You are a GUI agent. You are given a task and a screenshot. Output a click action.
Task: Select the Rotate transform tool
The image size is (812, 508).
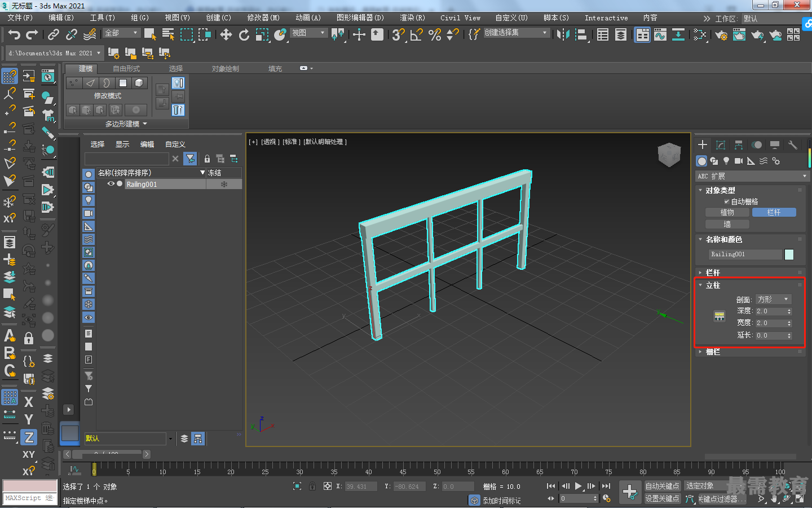pyautogui.click(x=244, y=35)
